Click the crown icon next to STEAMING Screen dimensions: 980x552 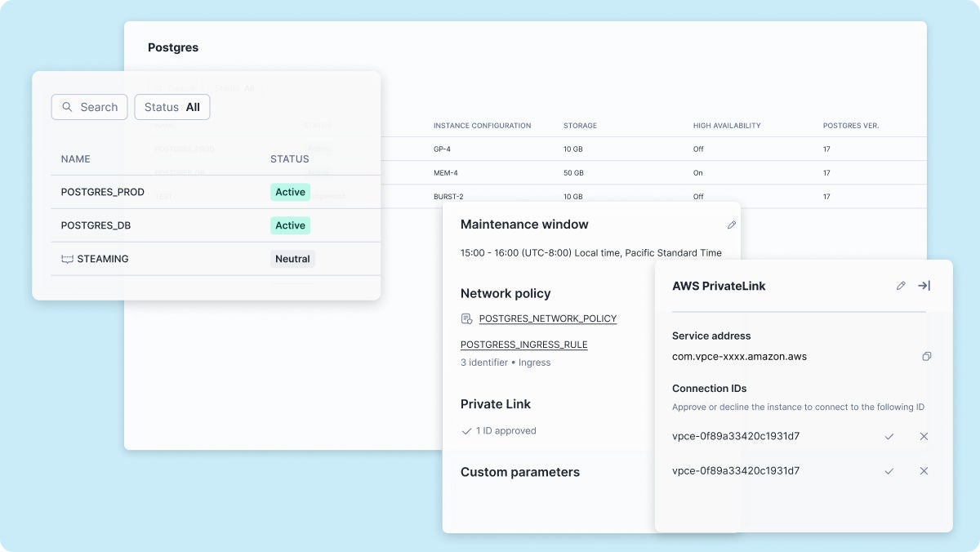(x=67, y=259)
